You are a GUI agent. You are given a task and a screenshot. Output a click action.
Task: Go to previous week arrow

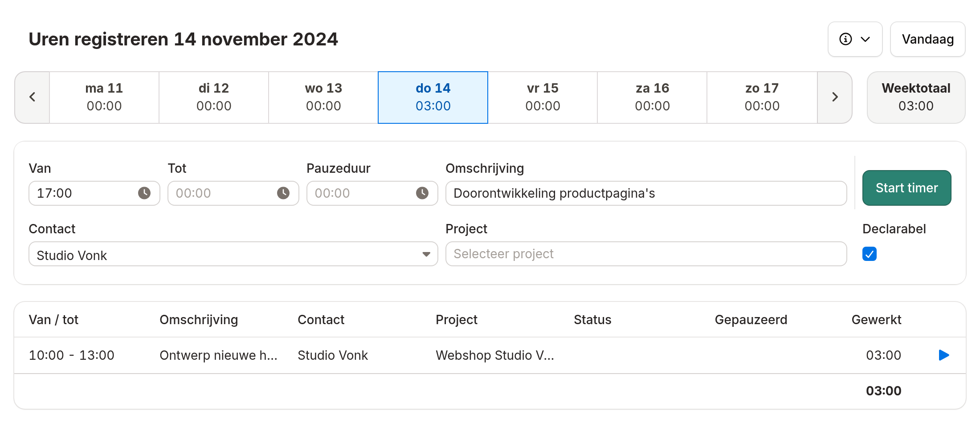tap(32, 97)
